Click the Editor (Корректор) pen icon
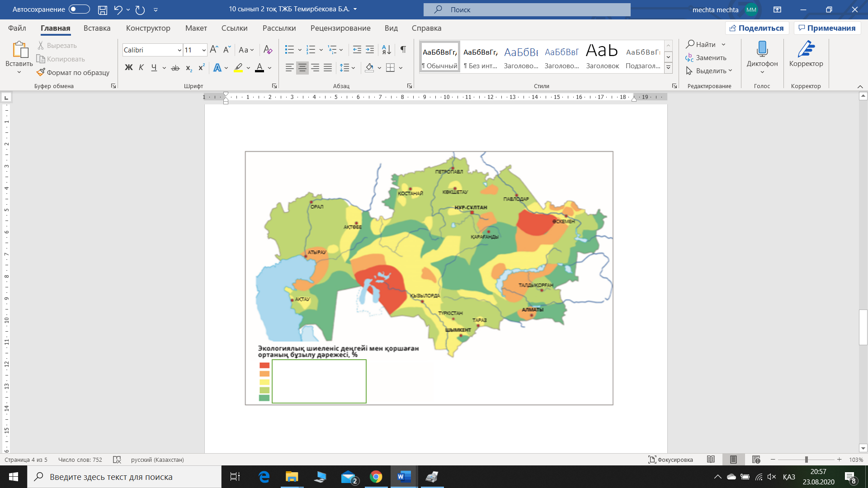This screenshot has width=868, height=488. [806, 50]
